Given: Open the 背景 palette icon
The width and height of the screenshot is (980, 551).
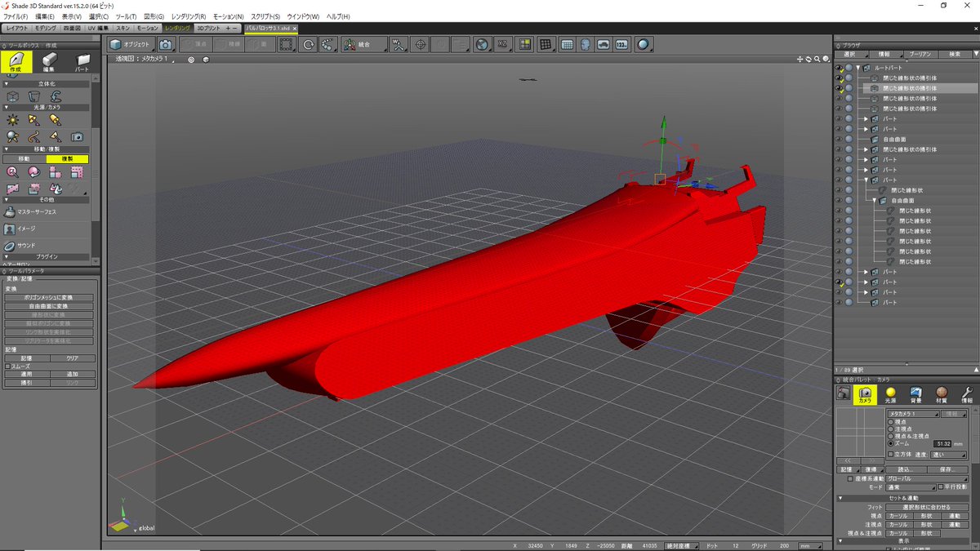Looking at the screenshot, I should point(915,395).
